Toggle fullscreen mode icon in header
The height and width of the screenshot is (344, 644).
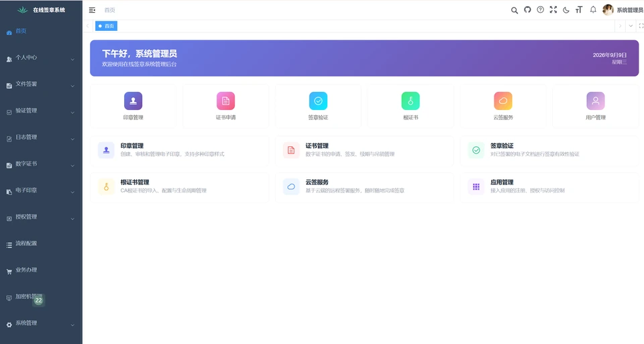(x=553, y=10)
